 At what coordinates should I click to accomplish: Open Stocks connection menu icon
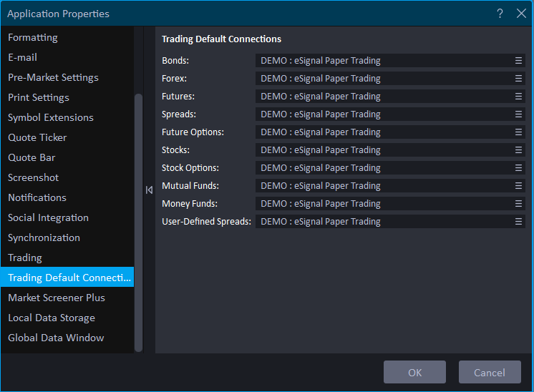518,150
